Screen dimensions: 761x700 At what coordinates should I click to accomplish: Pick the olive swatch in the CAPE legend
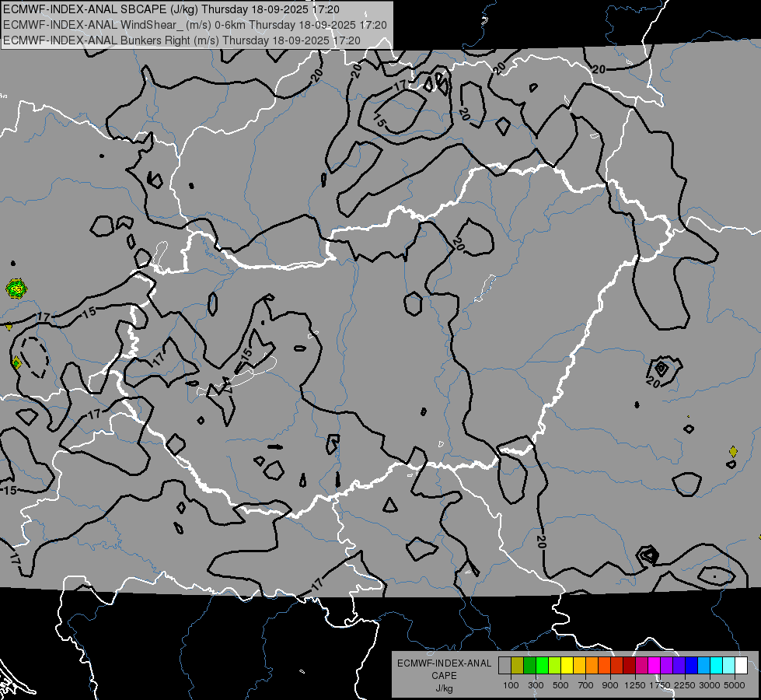click(x=518, y=666)
